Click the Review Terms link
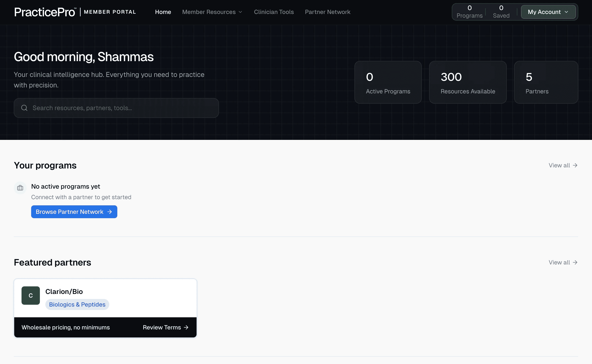The height and width of the screenshot is (364, 592). pyautogui.click(x=166, y=327)
